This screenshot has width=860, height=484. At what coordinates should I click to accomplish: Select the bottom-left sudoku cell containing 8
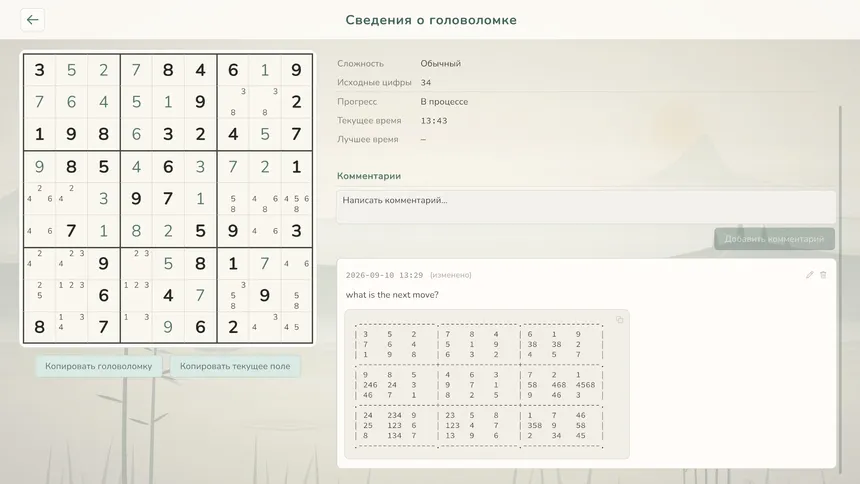(x=39, y=327)
